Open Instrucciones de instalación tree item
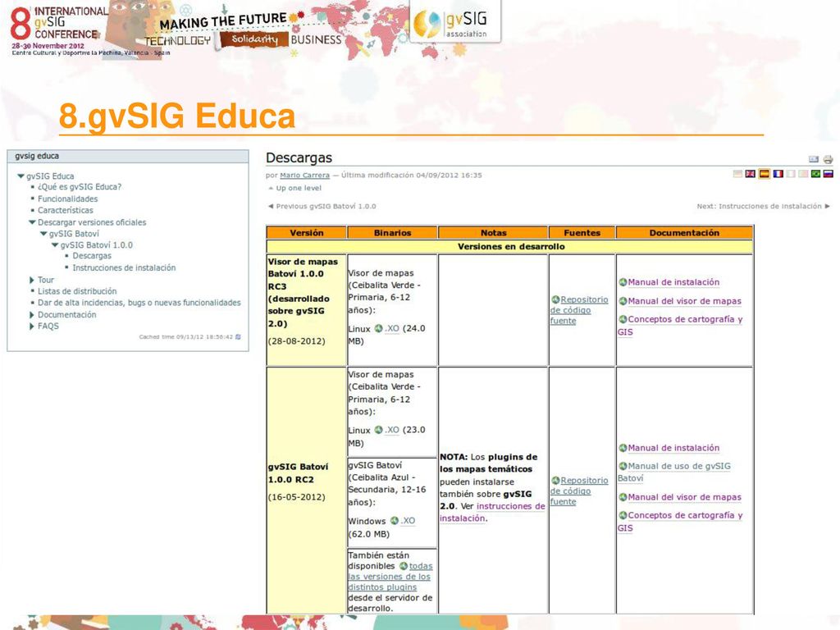This screenshot has height=630, width=840. pyautogui.click(x=124, y=268)
